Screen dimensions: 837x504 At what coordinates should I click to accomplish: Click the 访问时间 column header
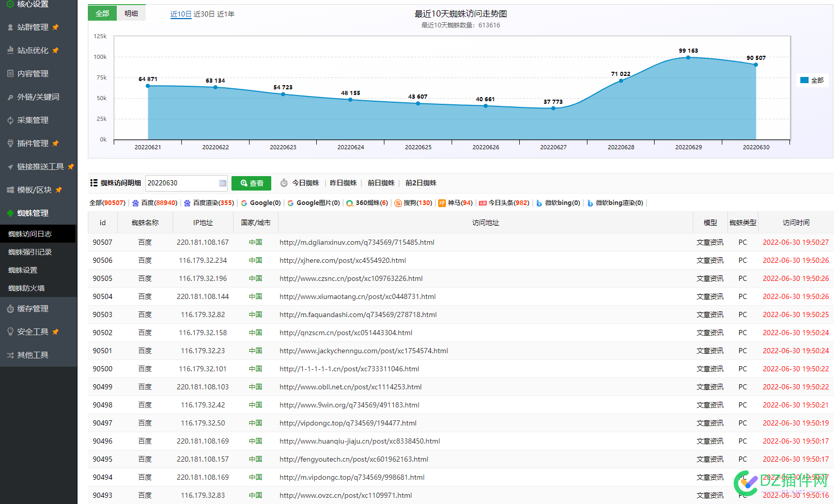point(796,223)
